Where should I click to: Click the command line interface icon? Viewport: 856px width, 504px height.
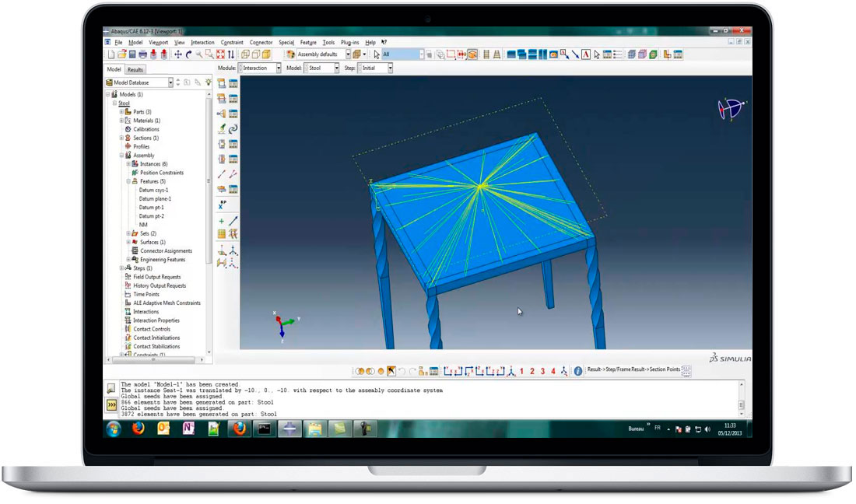111,404
